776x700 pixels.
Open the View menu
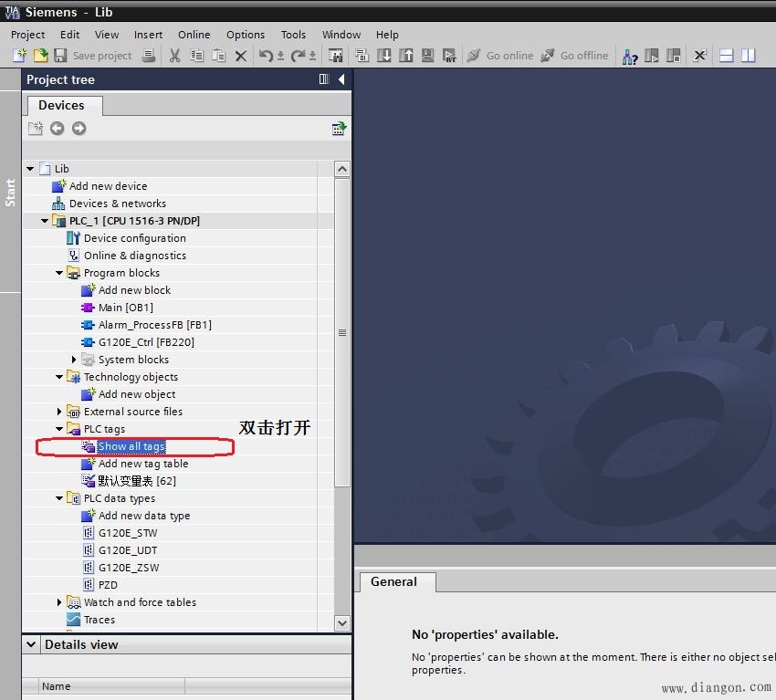[x=107, y=35]
